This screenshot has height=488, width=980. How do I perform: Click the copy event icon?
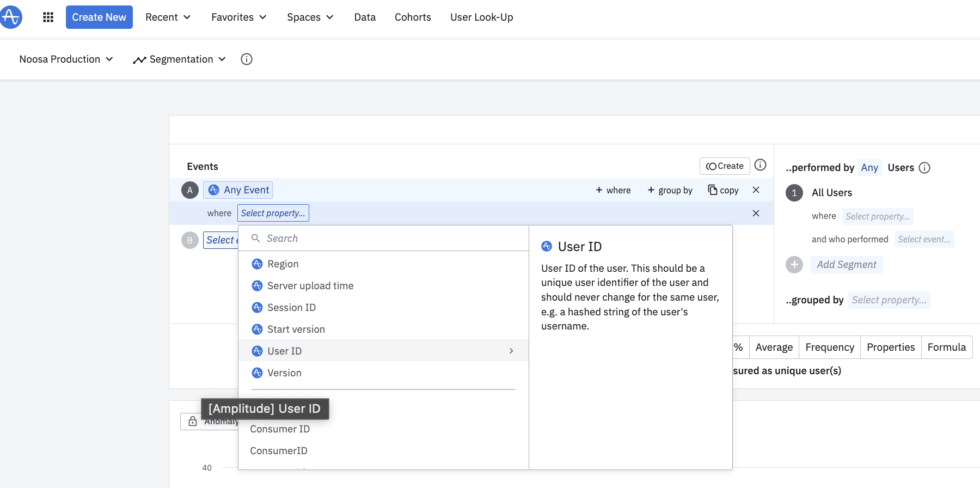(713, 190)
